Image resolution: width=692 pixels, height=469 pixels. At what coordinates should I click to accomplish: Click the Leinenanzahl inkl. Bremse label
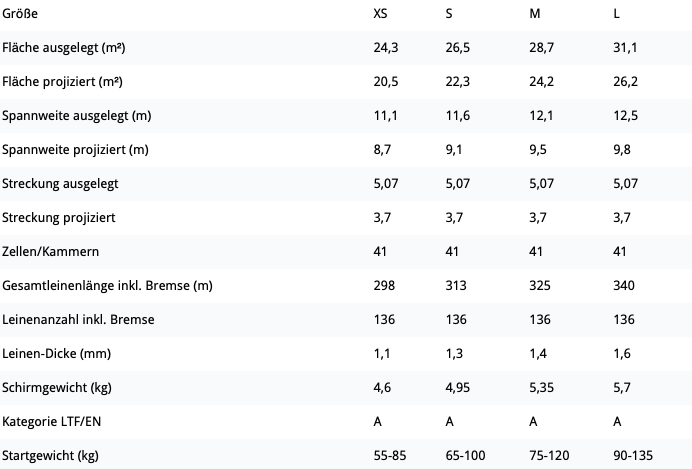tap(78, 319)
